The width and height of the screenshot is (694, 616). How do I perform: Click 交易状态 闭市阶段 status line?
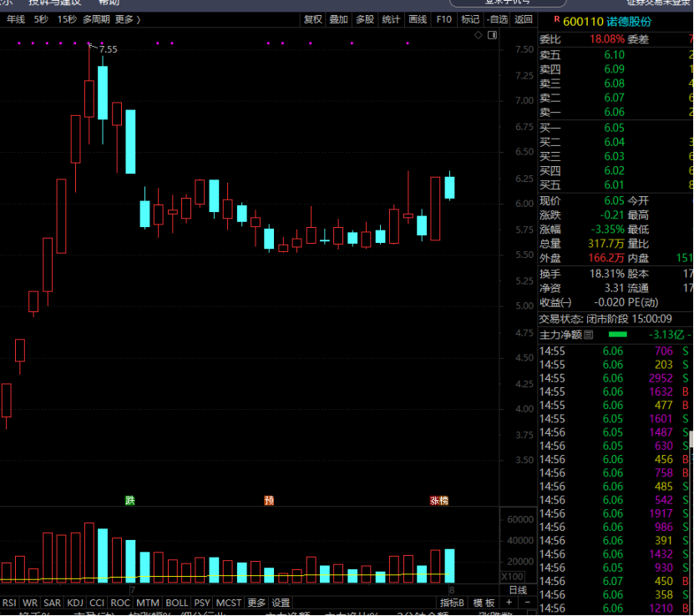[x=605, y=319]
